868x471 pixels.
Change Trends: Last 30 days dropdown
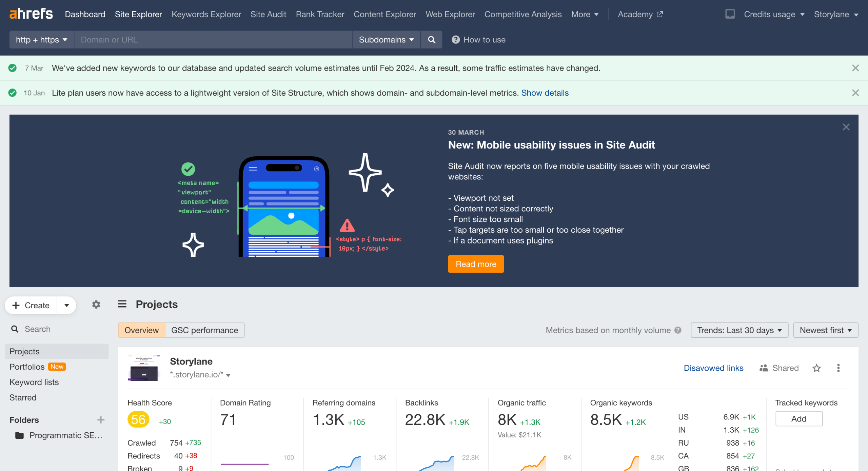point(739,330)
